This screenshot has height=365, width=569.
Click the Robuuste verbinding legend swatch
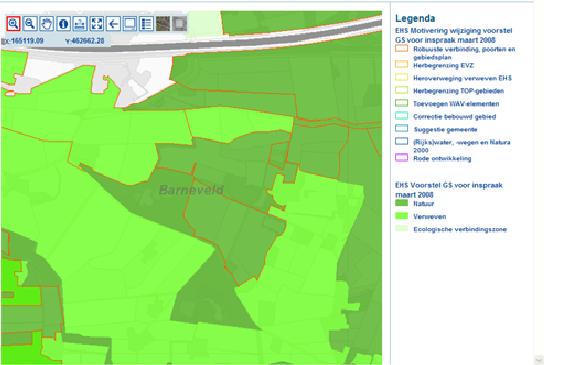pyautogui.click(x=401, y=48)
